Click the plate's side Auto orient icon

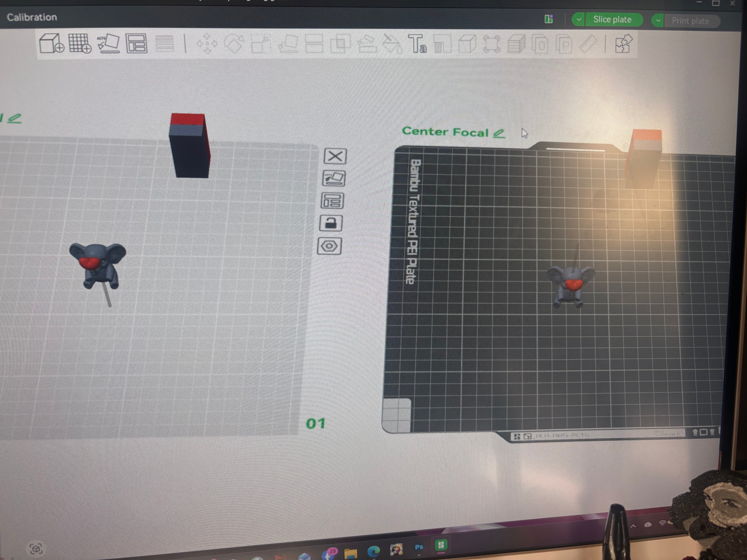[x=334, y=178]
